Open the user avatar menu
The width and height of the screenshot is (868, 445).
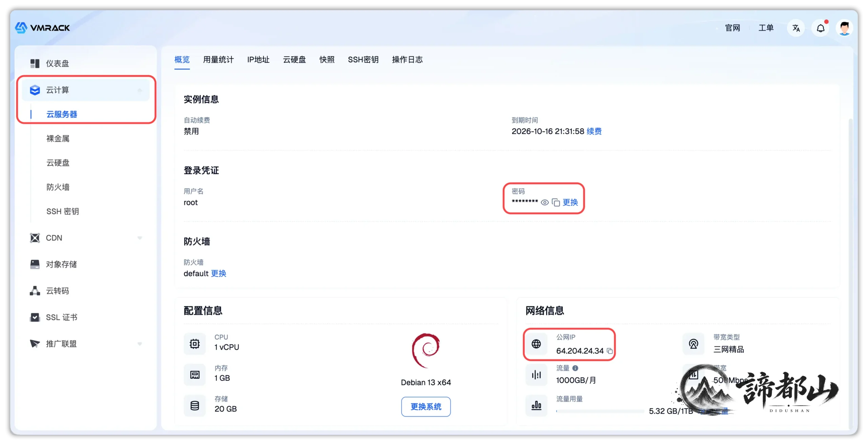844,28
